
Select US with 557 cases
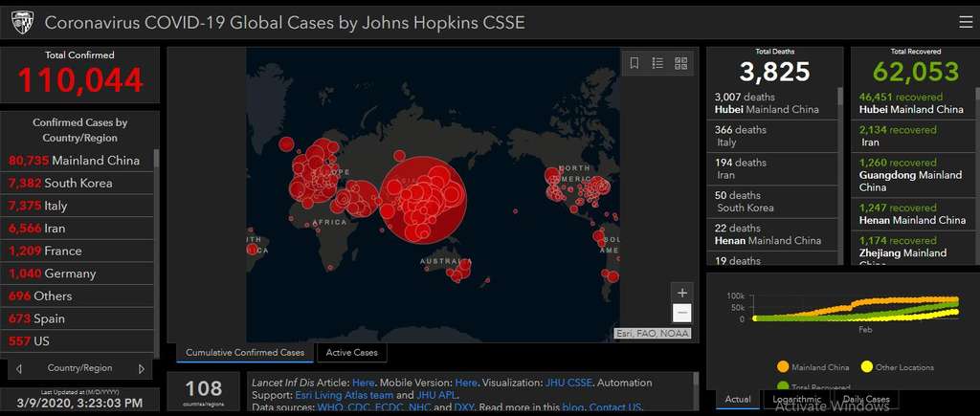(x=77, y=341)
